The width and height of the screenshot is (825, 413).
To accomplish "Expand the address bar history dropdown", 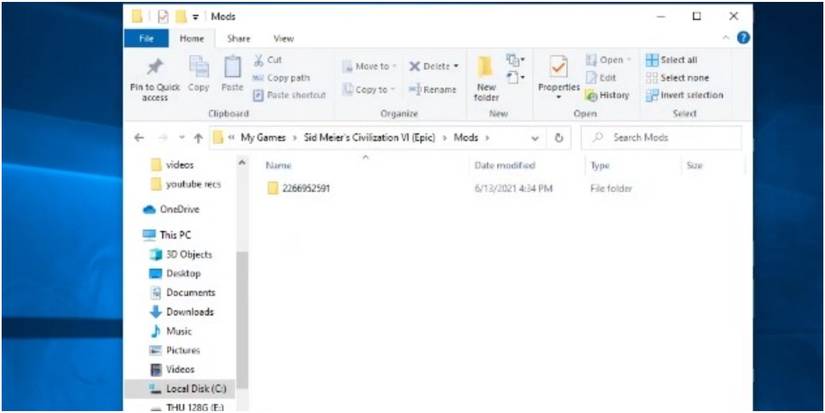I will coord(535,138).
